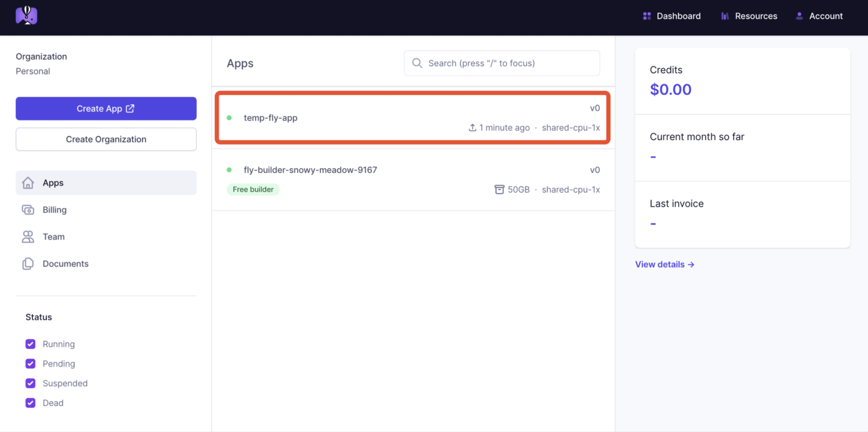
Task: Follow the View details link
Action: coord(664,264)
